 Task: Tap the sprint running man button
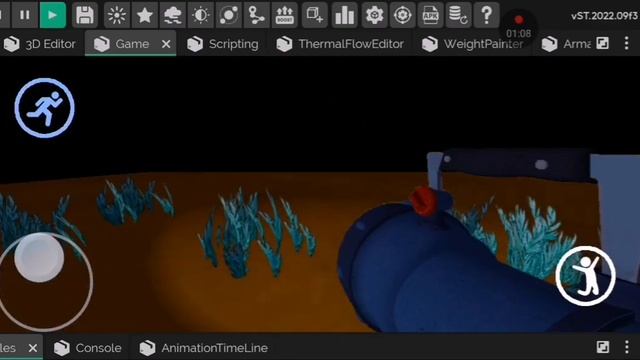click(45, 108)
